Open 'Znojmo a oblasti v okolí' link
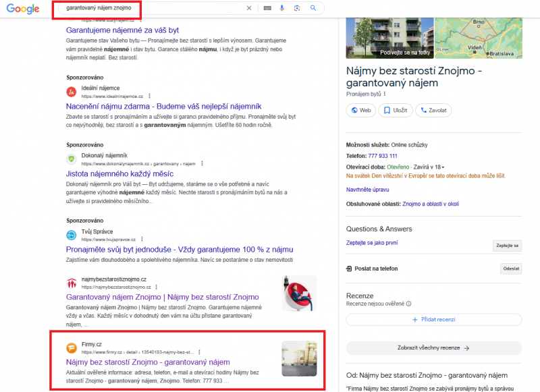540x392 pixels. [x=431, y=204]
